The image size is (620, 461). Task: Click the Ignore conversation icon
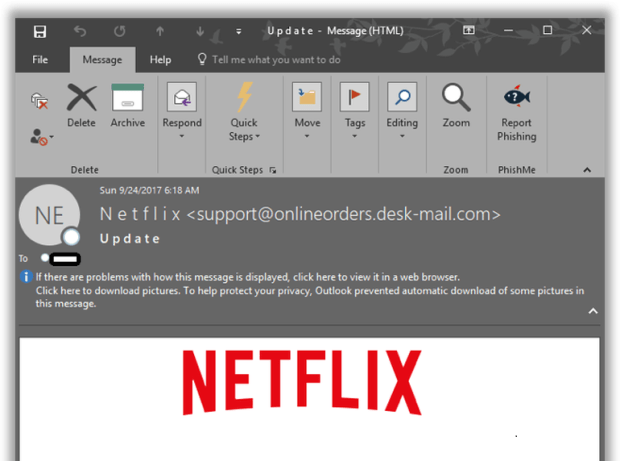pos(40,100)
